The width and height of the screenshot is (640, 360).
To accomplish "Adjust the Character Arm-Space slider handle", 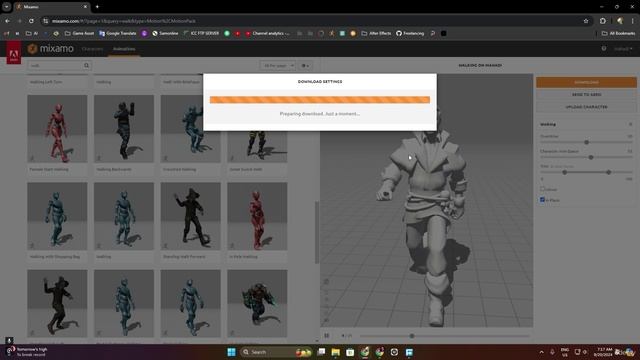I will [x=591, y=157].
